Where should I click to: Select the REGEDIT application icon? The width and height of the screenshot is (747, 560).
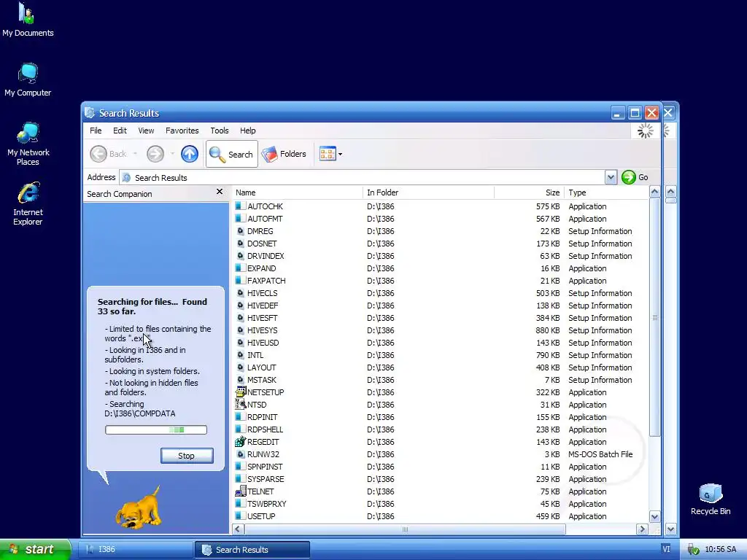coord(240,441)
